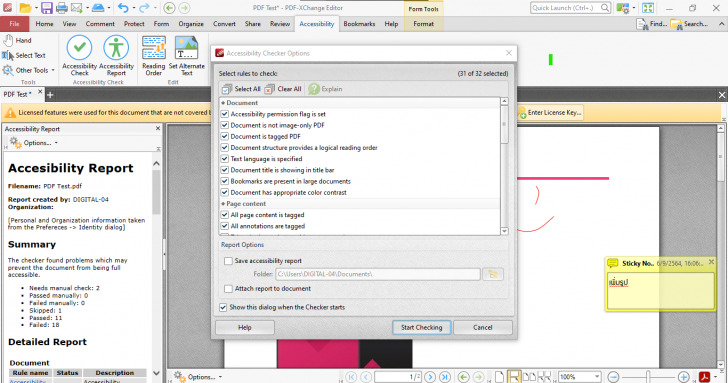The width and height of the screenshot is (728, 383).
Task: Uncheck All page content is tagged
Action: (225, 215)
